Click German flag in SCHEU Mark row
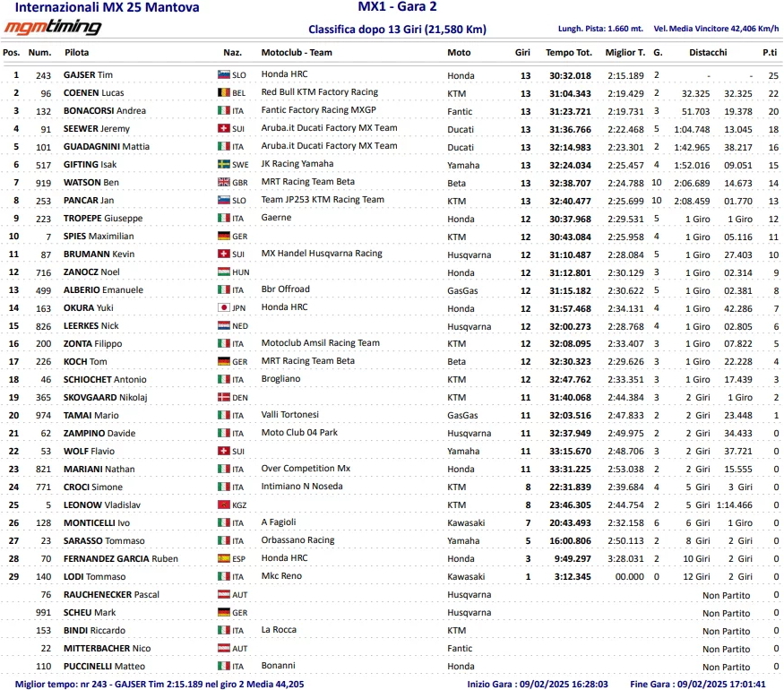The height and width of the screenshot is (690, 784). tap(223, 612)
